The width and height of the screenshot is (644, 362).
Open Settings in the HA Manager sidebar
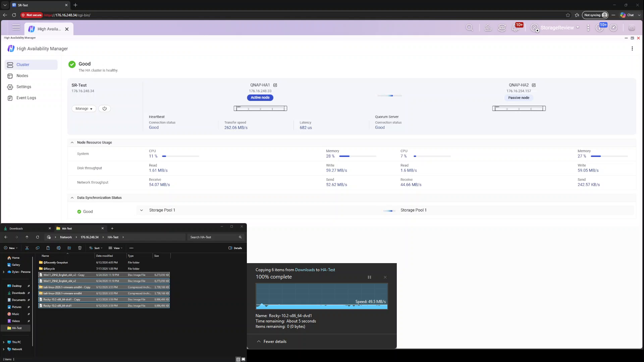click(x=31, y=87)
